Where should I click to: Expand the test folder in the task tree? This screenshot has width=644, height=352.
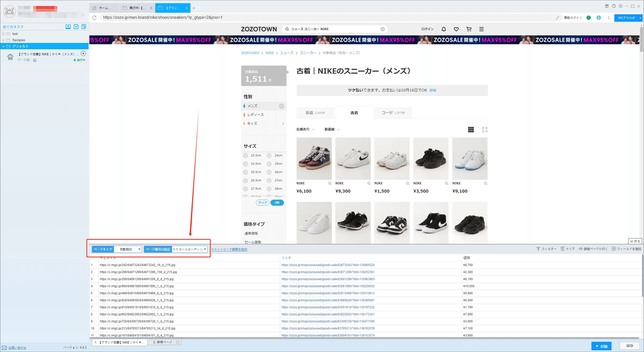click(3, 34)
